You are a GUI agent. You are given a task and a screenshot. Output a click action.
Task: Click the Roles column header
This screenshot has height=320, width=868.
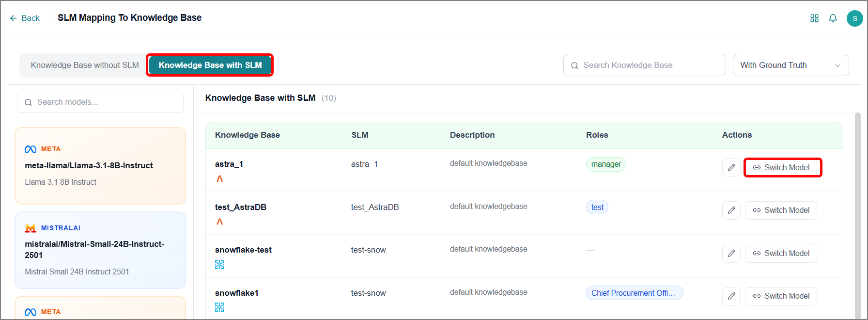pyautogui.click(x=597, y=135)
